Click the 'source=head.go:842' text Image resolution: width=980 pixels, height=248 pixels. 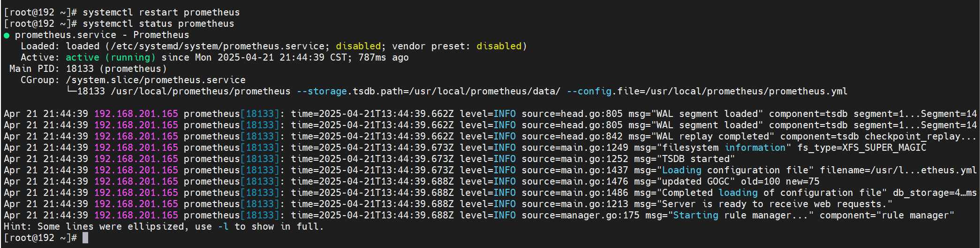point(572,136)
